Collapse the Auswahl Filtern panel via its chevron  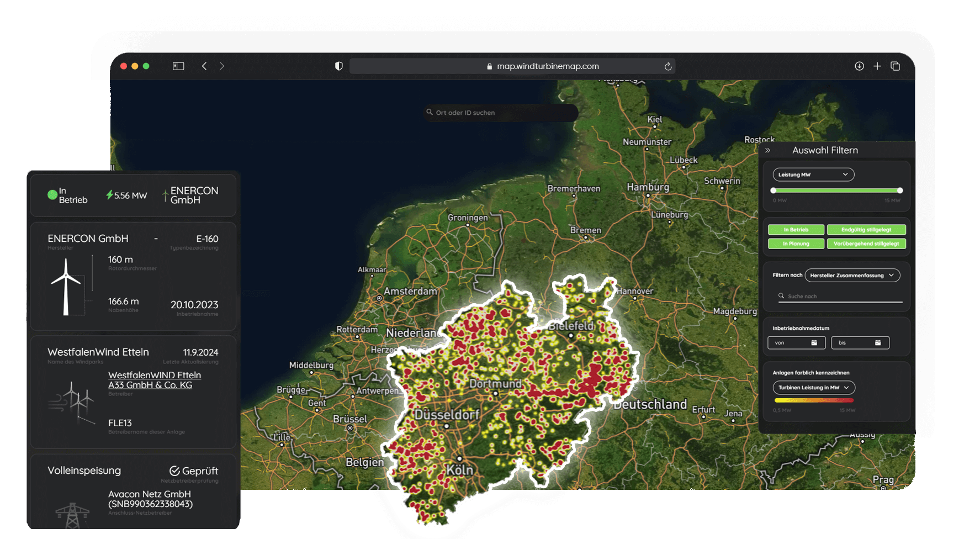coord(768,150)
